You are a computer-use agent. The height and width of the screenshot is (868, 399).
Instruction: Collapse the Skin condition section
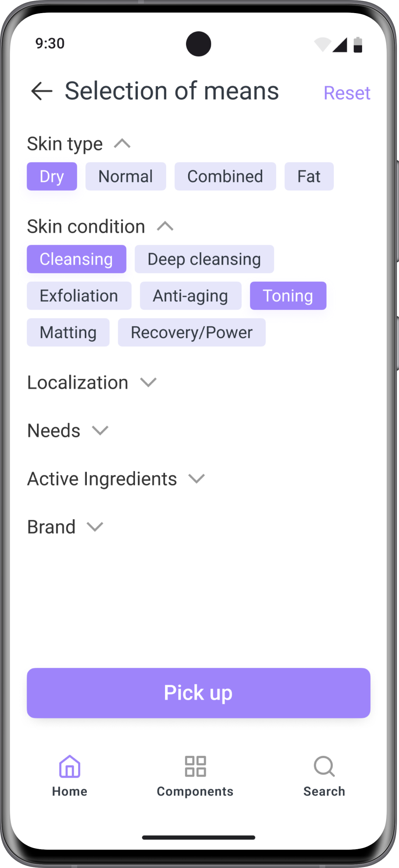point(165,226)
